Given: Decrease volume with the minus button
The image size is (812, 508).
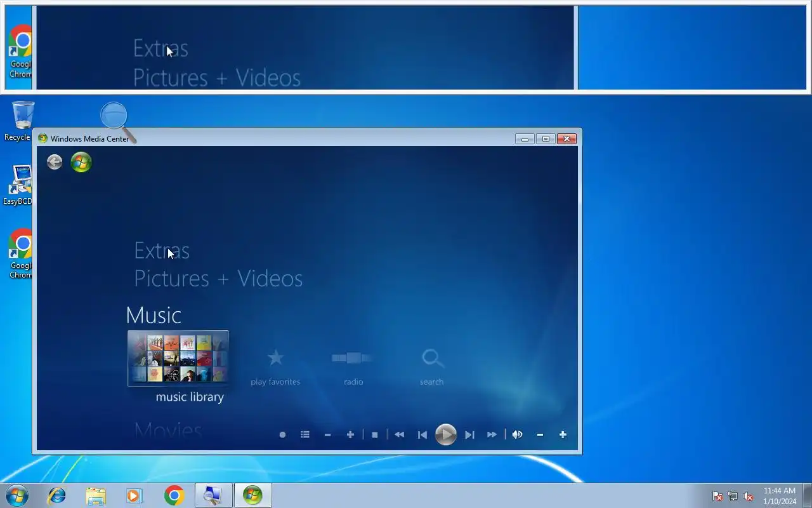Looking at the screenshot, I should [x=540, y=435].
